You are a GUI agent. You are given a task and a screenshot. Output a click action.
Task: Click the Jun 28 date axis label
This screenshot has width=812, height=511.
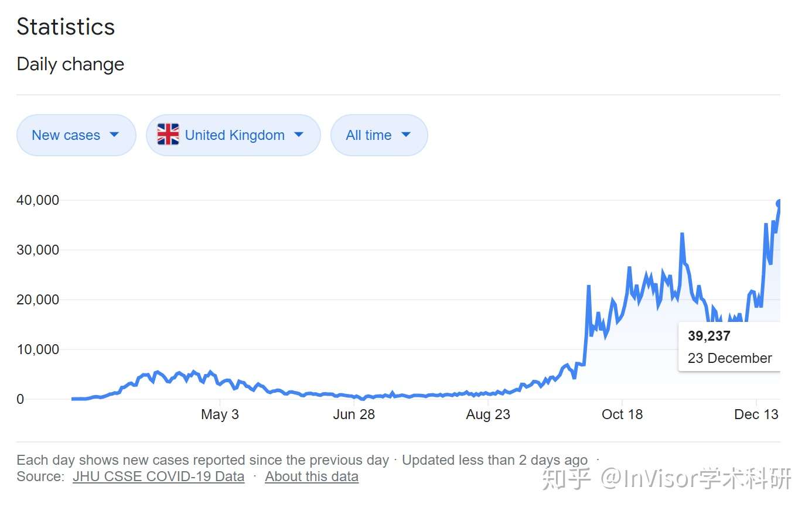(x=354, y=414)
